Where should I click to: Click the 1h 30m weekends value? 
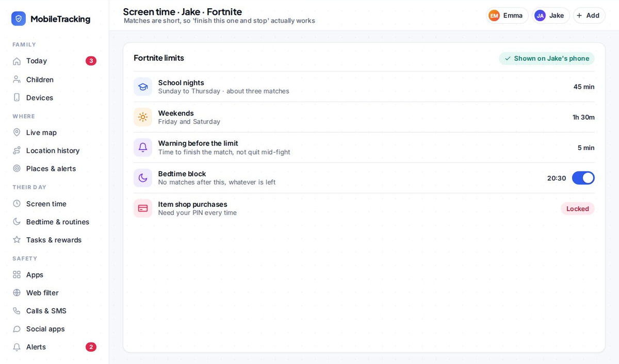point(583,117)
